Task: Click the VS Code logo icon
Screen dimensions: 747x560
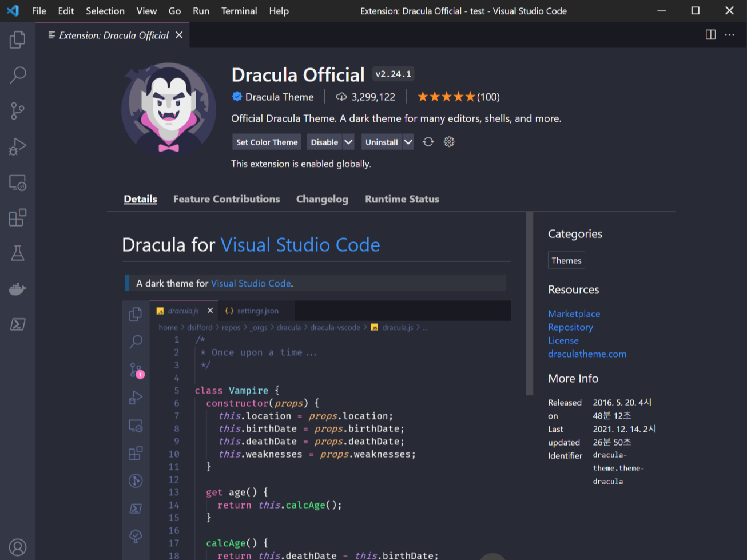Action: 13,11
